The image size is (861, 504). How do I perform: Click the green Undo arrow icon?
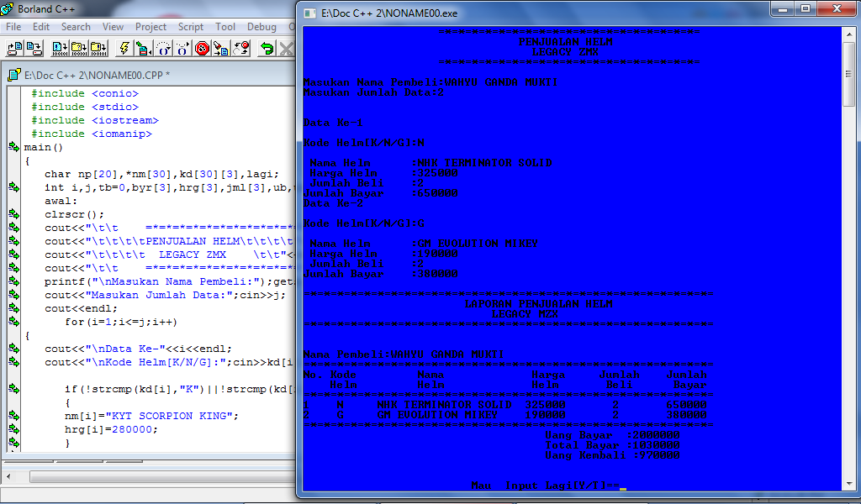[x=267, y=48]
